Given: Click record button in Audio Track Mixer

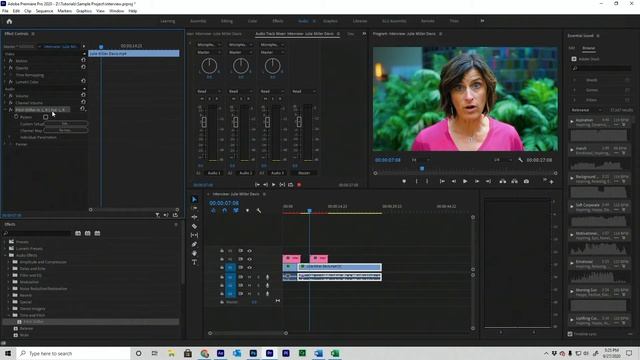Looking at the screenshot, I should pos(299,185).
